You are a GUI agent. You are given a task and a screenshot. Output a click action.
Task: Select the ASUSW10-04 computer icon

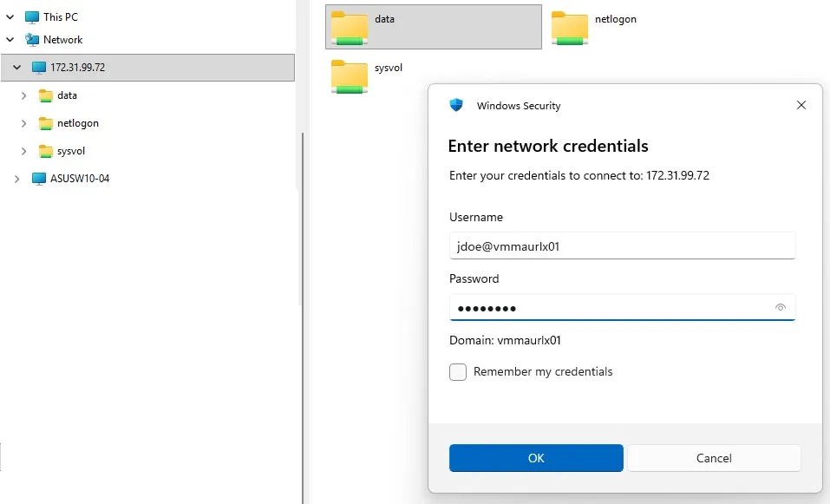pyautogui.click(x=39, y=179)
